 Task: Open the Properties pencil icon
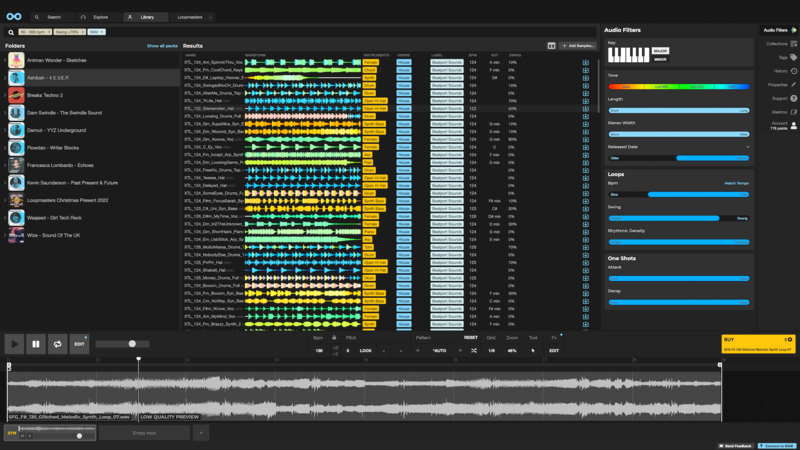pos(793,85)
